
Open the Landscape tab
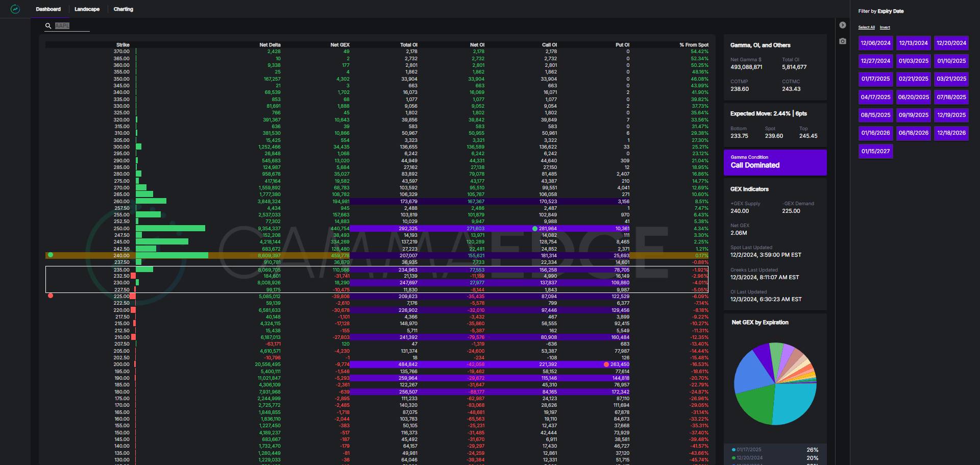pos(87,9)
